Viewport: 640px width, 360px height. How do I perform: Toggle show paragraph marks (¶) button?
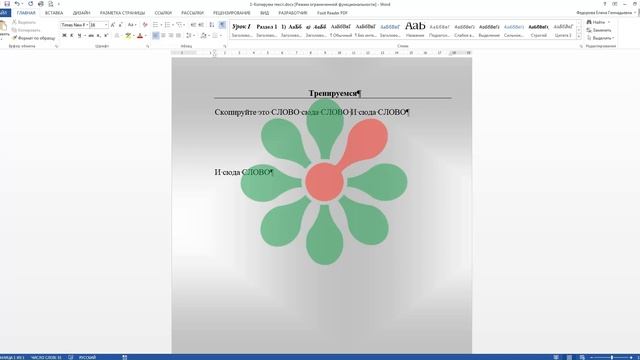(222, 25)
